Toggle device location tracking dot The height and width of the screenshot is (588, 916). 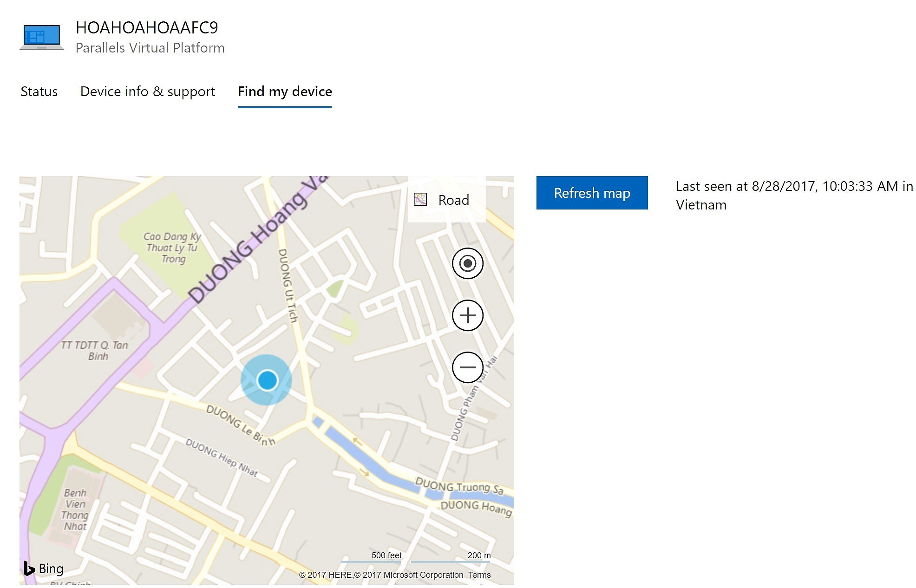467,263
